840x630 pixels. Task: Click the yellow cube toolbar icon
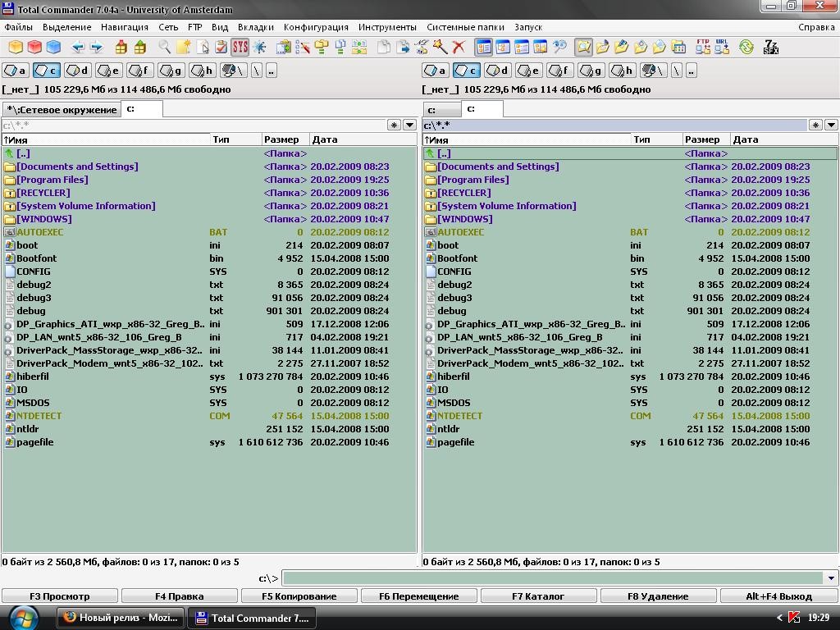tap(16, 47)
